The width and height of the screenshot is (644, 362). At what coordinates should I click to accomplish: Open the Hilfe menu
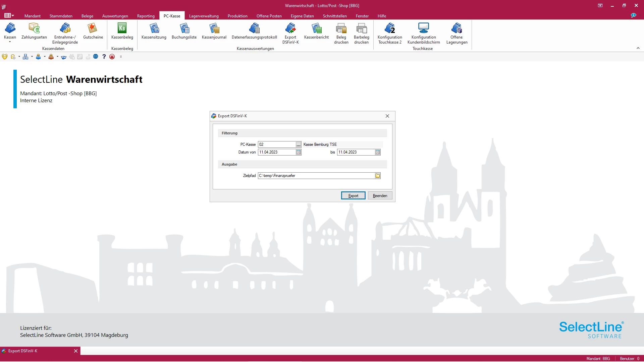(382, 16)
